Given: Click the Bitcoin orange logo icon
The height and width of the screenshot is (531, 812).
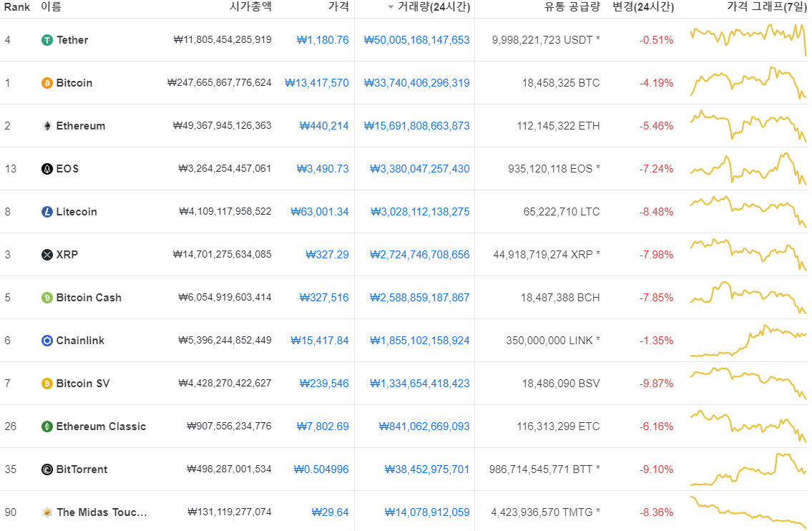Looking at the screenshot, I should [47, 83].
